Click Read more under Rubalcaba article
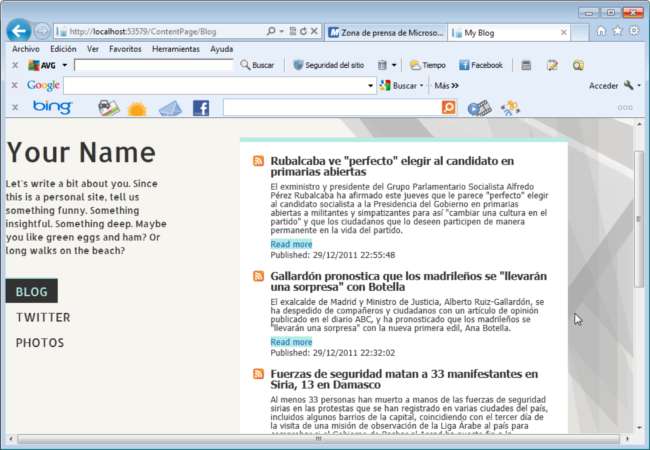The width and height of the screenshot is (650, 450). 291,244
